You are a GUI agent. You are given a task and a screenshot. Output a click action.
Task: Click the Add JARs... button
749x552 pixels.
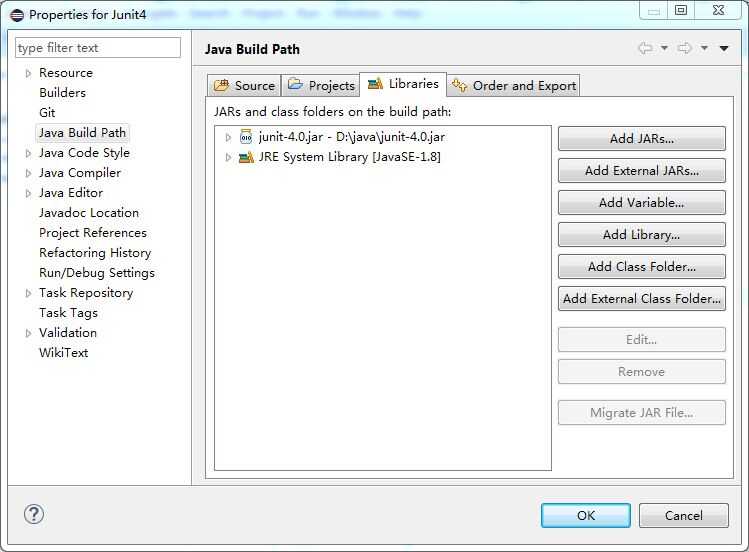pos(642,138)
